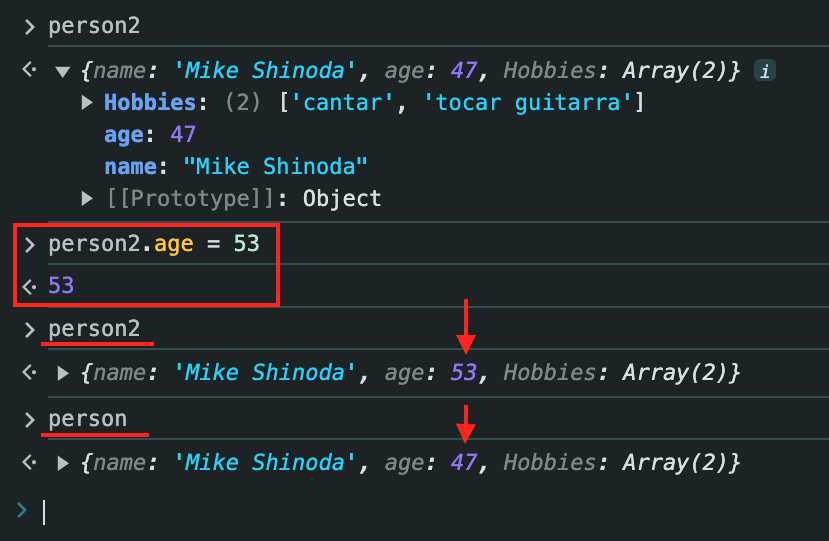The width and height of the screenshot is (829, 541).
Task: Click the output arrow beside the 53 result
Action: tap(29, 286)
